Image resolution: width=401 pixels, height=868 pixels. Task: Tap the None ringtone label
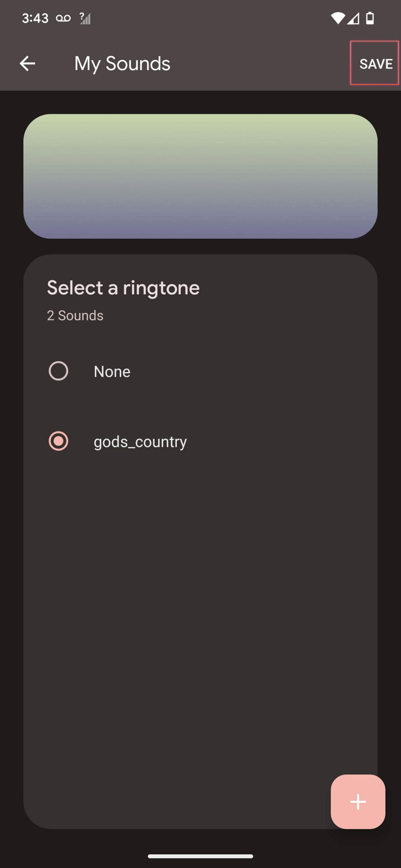coord(112,372)
